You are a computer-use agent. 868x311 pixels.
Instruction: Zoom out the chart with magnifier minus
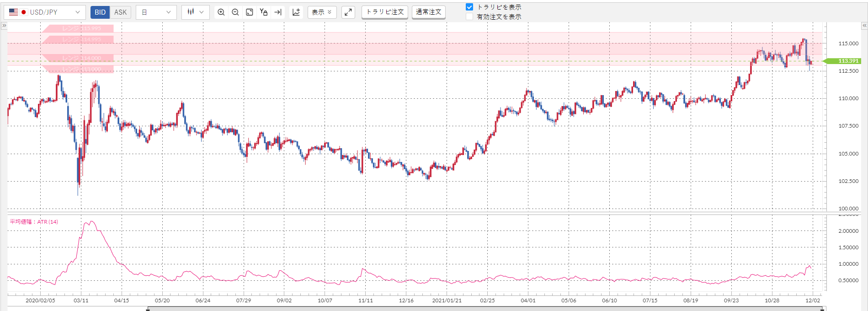pyautogui.click(x=235, y=12)
